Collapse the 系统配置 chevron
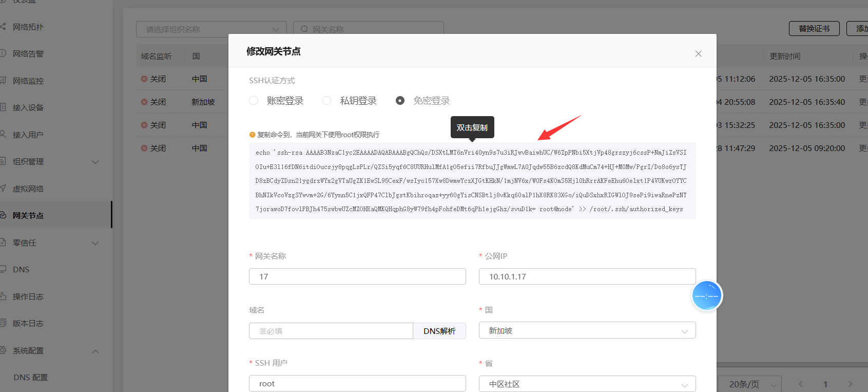The height and width of the screenshot is (392, 868). [95, 351]
